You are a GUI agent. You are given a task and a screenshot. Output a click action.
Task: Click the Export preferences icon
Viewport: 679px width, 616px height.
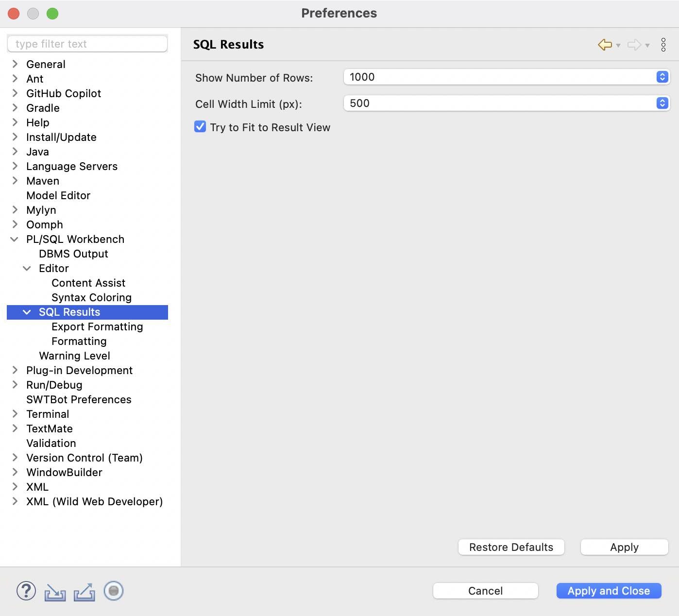[x=84, y=591]
